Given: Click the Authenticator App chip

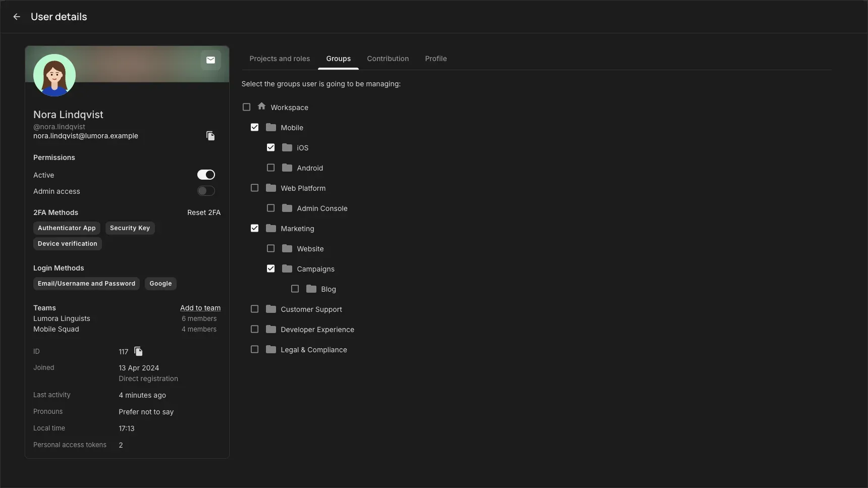Looking at the screenshot, I should pos(67,228).
